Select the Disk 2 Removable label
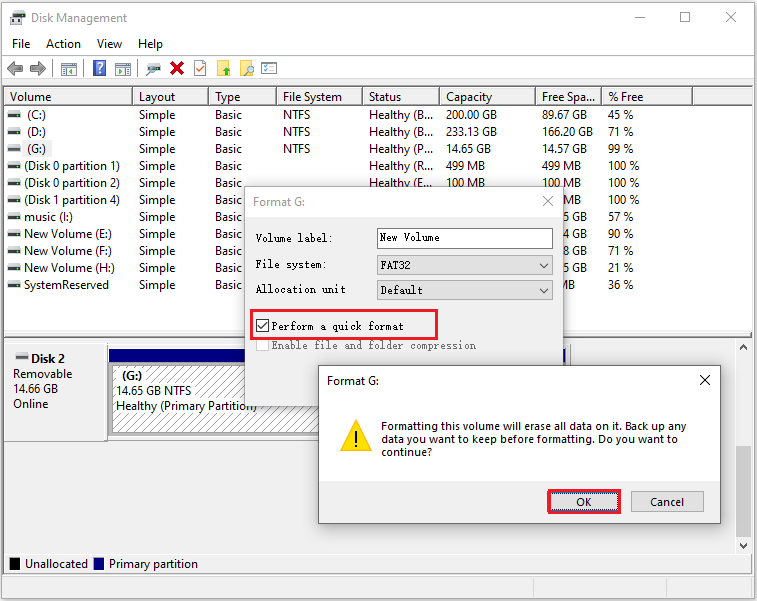757x601 pixels. click(x=55, y=392)
